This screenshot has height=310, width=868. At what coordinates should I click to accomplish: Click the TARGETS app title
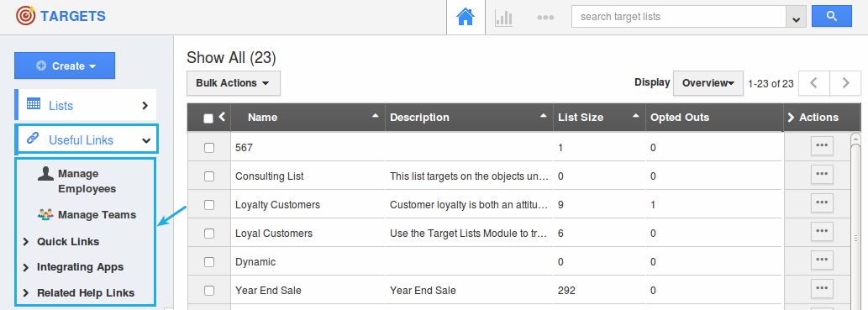coord(72,16)
